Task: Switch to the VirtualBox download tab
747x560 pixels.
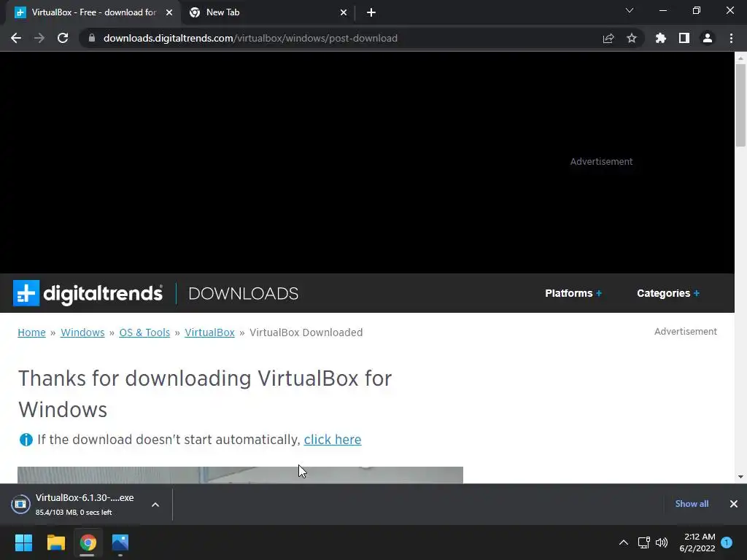Action: pyautogui.click(x=94, y=12)
